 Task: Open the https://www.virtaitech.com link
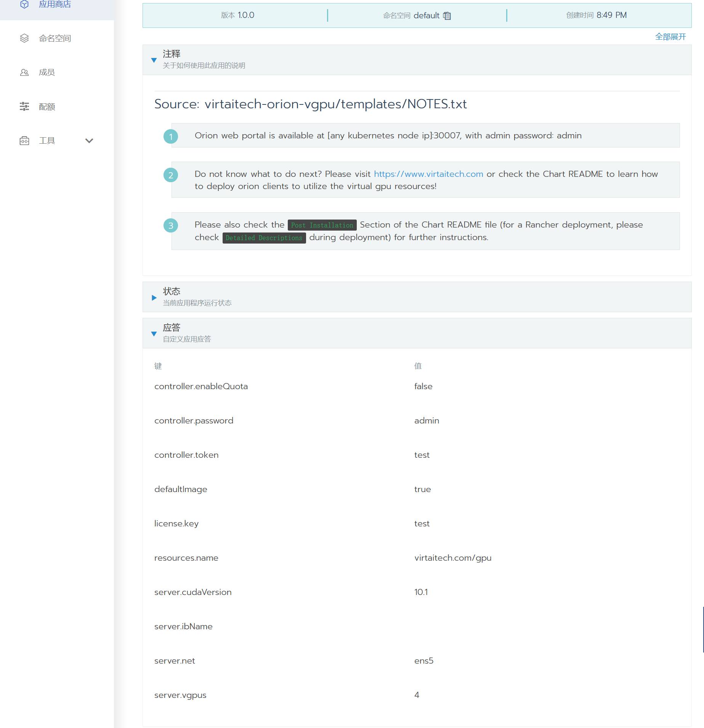428,174
